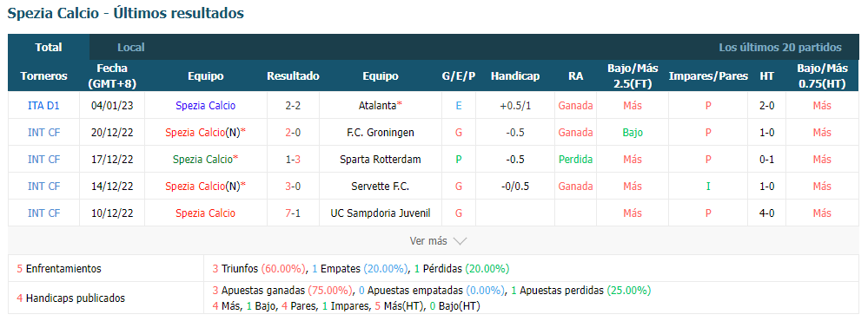Open the Servette F.C. team link
The height and width of the screenshot is (321, 868).
coord(381,187)
